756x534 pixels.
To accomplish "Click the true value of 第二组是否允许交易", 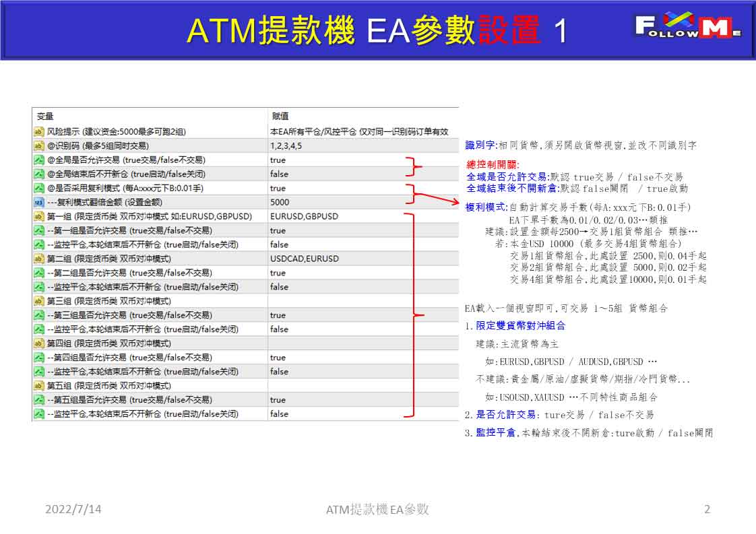I will (x=278, y=273).
